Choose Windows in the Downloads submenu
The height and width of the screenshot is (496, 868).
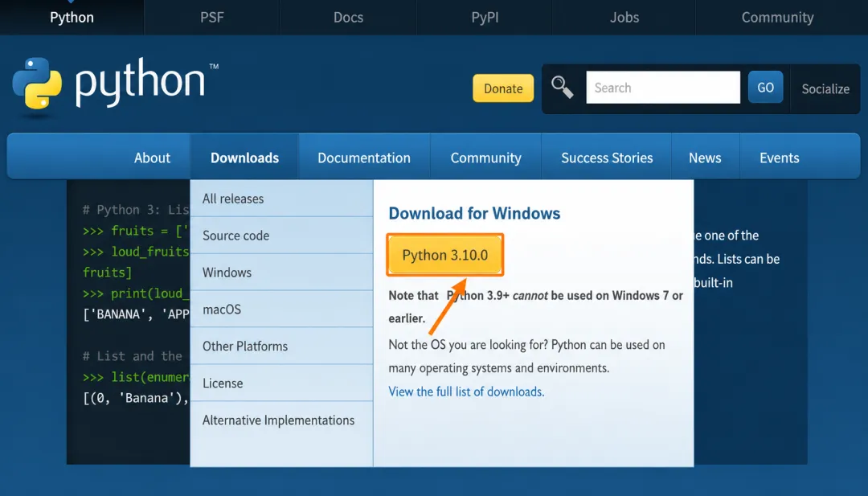pyautogui.click(x=282, y=273)
